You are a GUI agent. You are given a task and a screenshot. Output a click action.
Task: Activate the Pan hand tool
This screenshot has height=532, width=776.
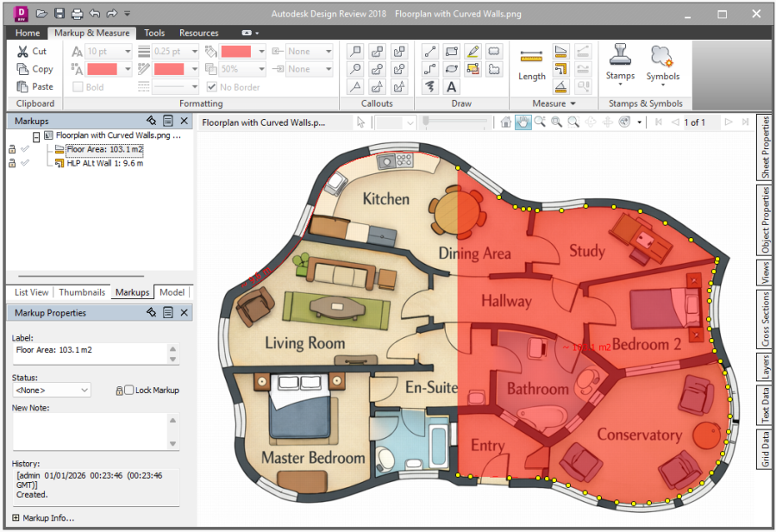[523, 122]
